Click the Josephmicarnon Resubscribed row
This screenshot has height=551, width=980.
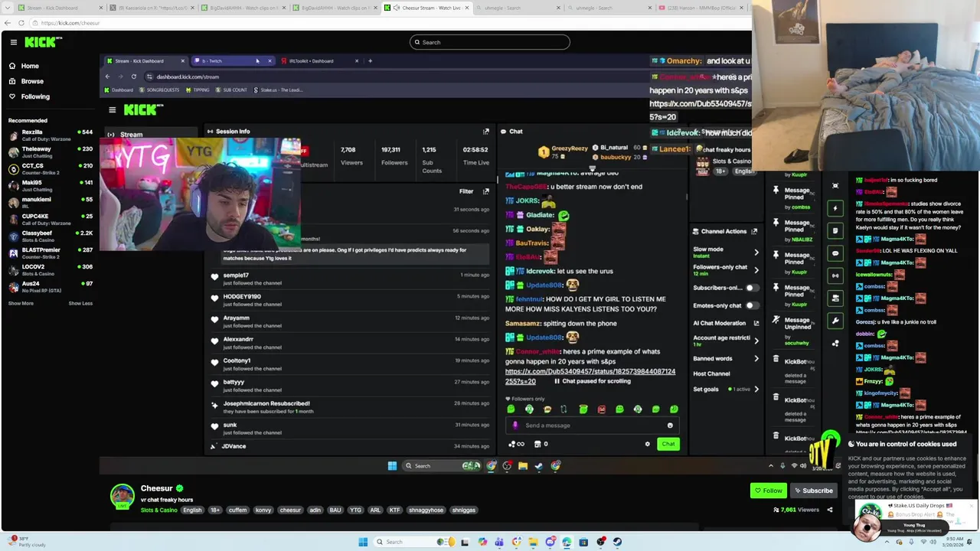click(x=351, y=407)
